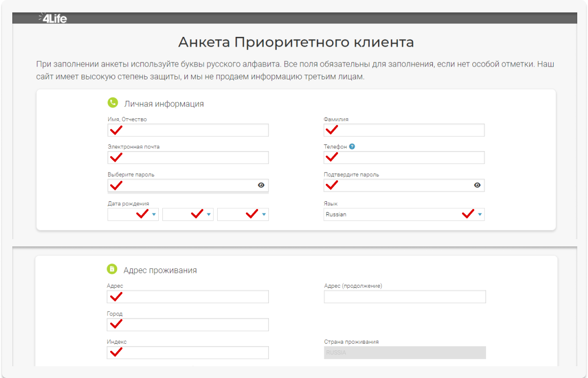Click the 4Life logo in header
The image size is (588, 378).
[53, 18]
